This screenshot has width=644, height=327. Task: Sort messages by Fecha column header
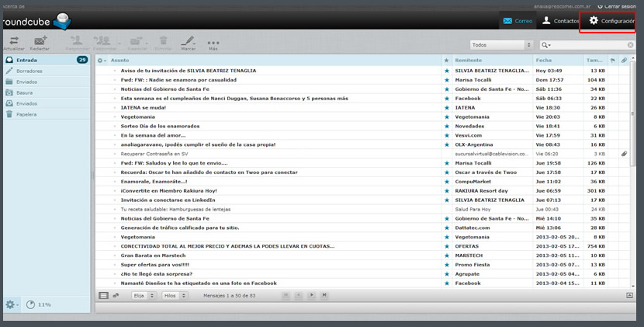(x=544, y=60)
